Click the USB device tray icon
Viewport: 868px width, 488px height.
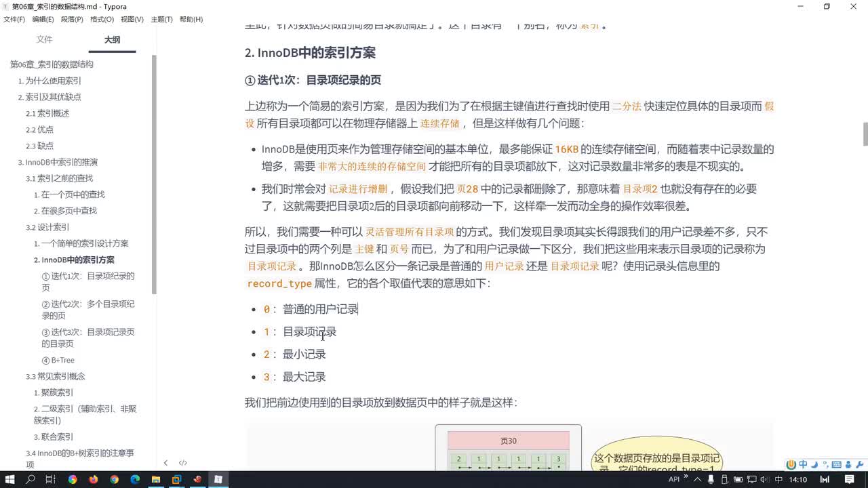[724, 479]
